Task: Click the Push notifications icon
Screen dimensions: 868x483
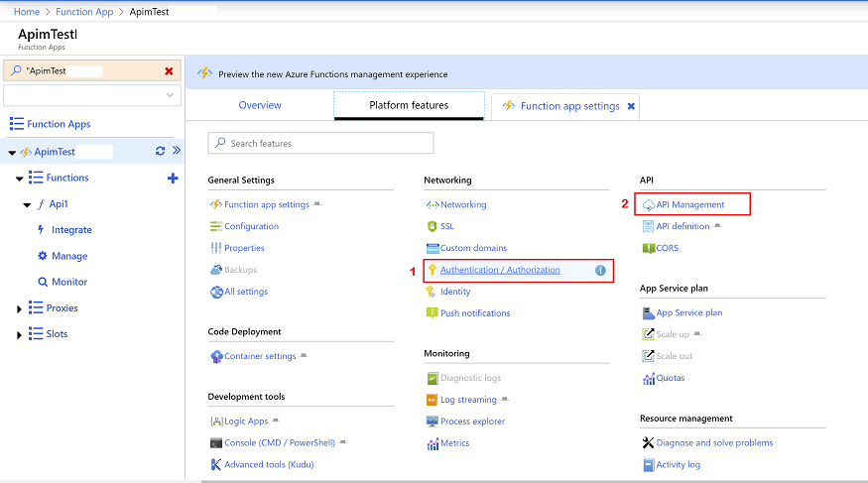Action: 433,313
